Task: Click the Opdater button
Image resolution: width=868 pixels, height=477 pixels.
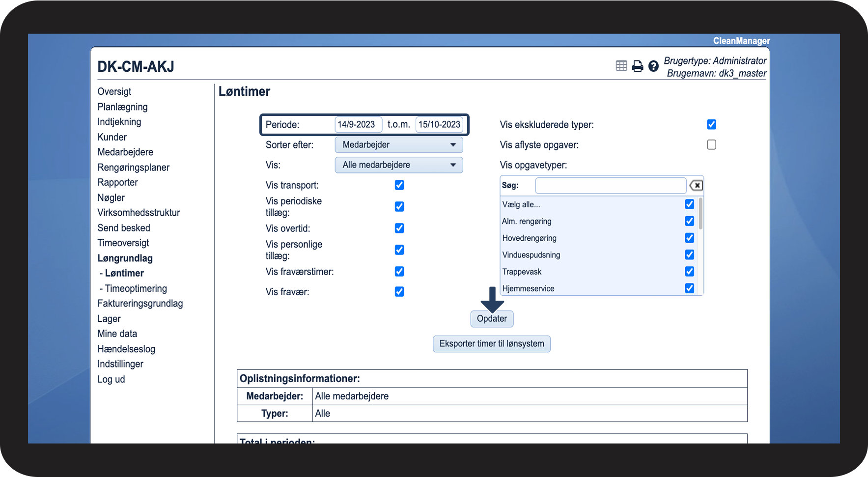Action: pyautogui.click(x=492, y=319)
